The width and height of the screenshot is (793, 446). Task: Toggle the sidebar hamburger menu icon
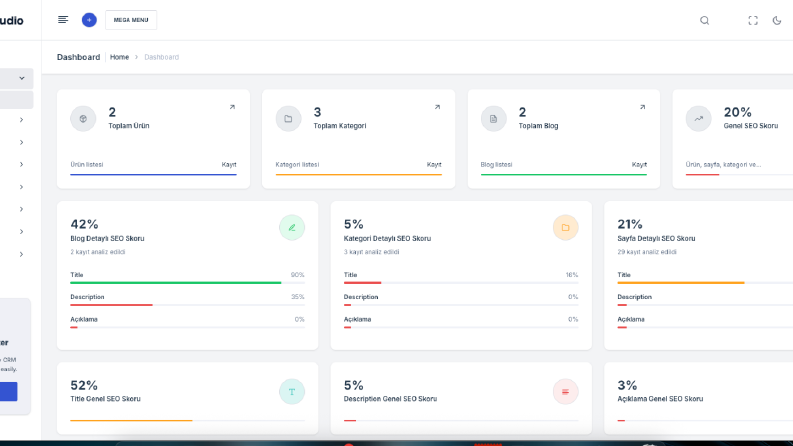point(63,20)
